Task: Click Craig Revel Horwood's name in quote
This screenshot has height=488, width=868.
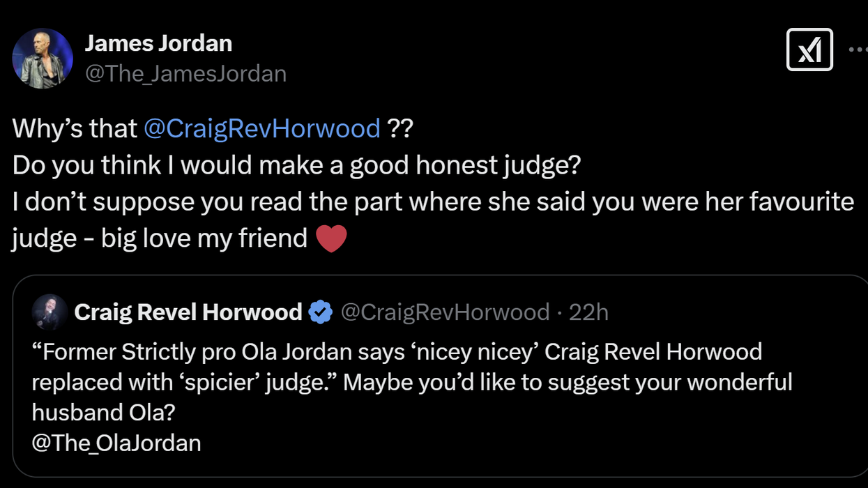Action: (188, 312)
